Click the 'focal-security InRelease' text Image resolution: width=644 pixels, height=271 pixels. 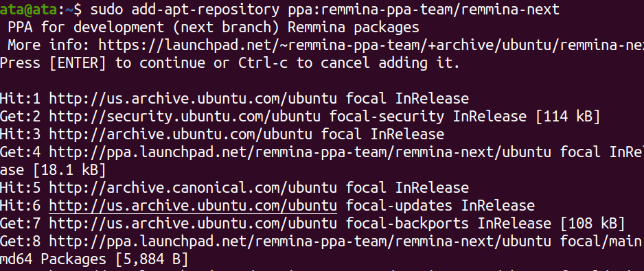pyautogui.click(x=428, y=117)
